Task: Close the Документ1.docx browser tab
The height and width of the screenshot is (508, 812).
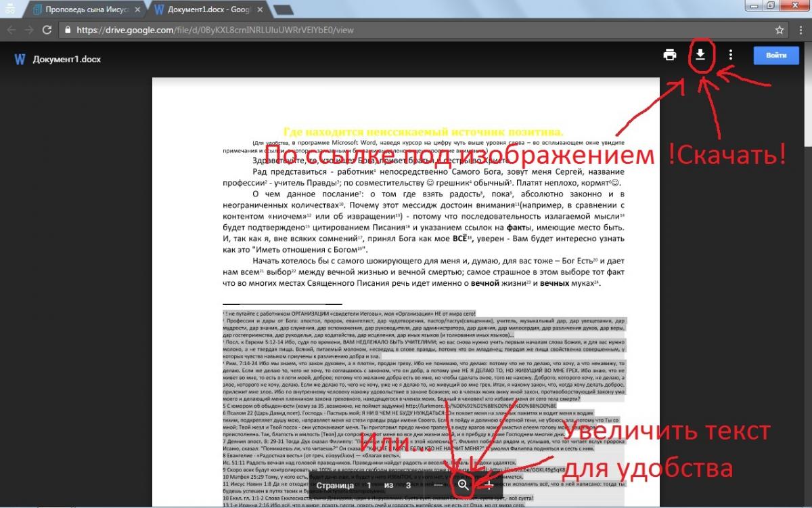Action: point(261,10)
